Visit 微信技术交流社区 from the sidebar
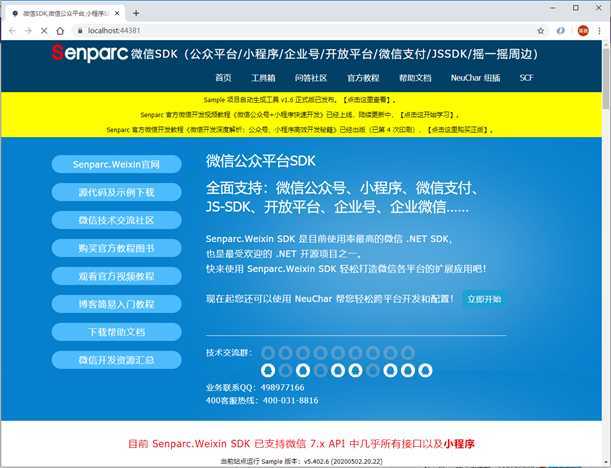Viewport: 611px width, 468px height. tap(117, 220)
